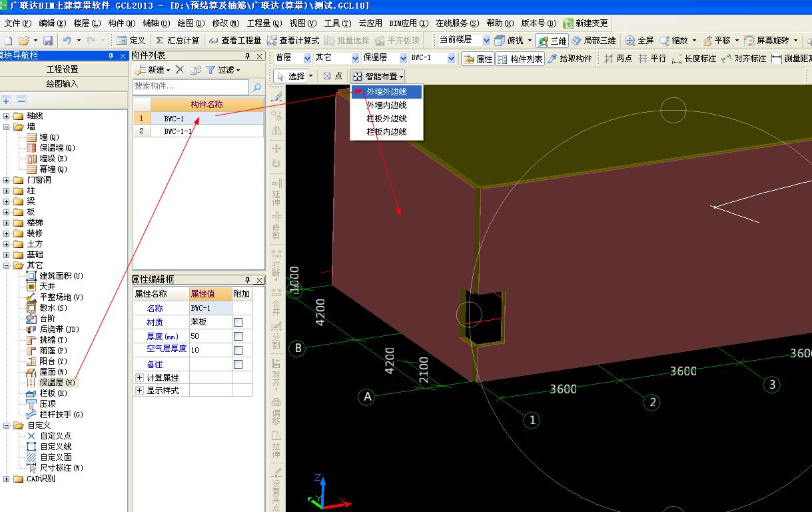Open the 首层 floor dropdown
812x512 pixels.
[307, 59]
